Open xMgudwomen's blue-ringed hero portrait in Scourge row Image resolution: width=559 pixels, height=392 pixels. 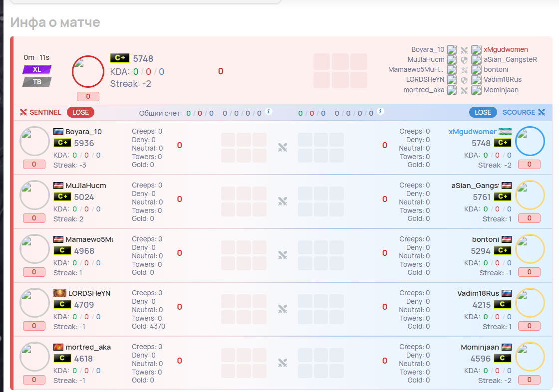point(530,141)
